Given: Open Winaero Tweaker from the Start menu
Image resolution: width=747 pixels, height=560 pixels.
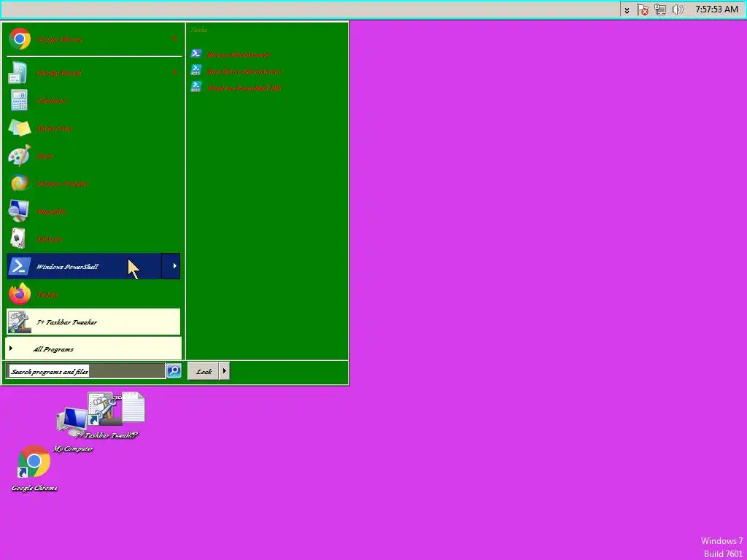Looking at the screenshot, I should (x=93, y=183).
